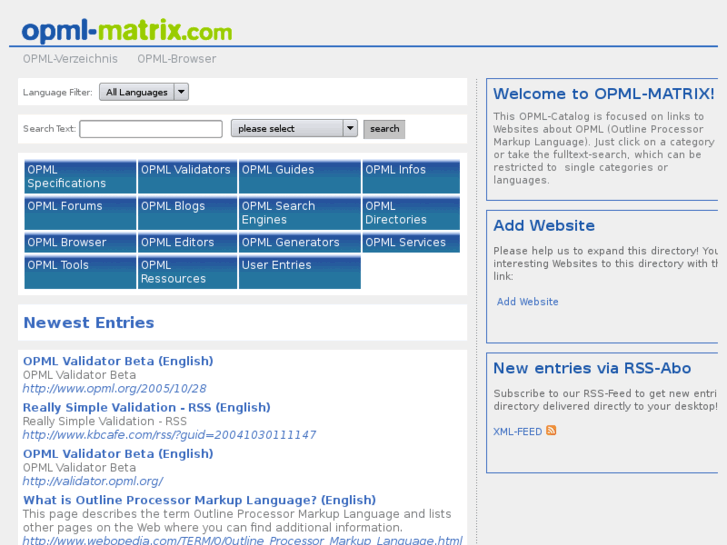The height and width of the screenshot is (545, 727).
Task: Open OPML Search Engines category
Action: (300, 213)
